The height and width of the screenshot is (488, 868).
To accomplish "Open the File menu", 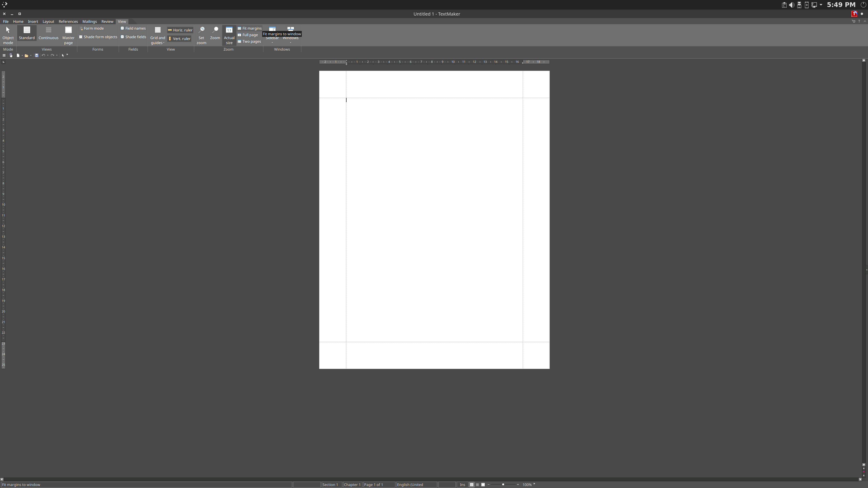I will pos(6,21).
